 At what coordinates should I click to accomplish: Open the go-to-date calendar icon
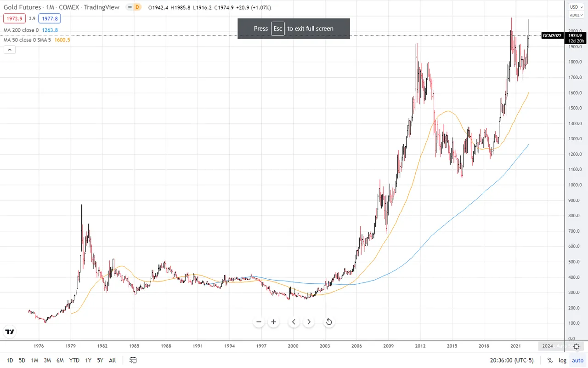pyautogui.click(x=133, y=360)
